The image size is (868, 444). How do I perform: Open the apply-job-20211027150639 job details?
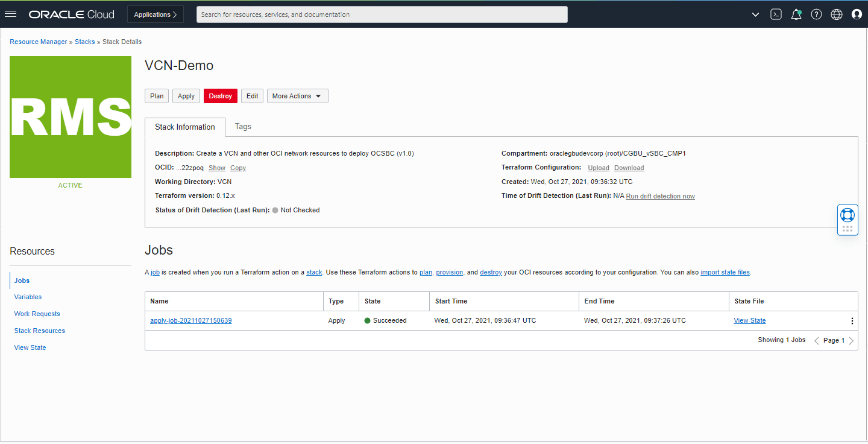click(191, 320)
